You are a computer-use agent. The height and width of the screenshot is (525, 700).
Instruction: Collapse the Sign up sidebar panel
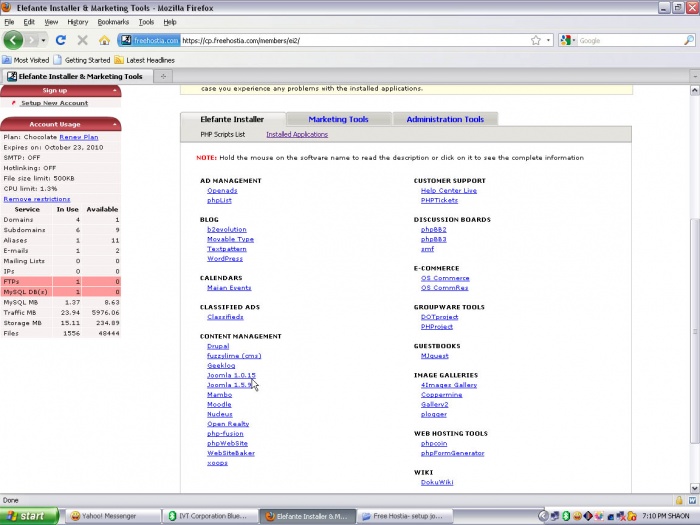point(116,91)
